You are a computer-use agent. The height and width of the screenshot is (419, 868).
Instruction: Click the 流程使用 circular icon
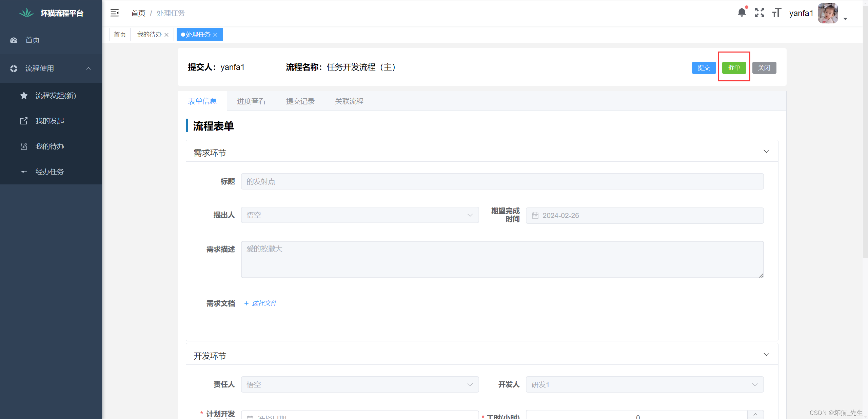click(14, 68)
